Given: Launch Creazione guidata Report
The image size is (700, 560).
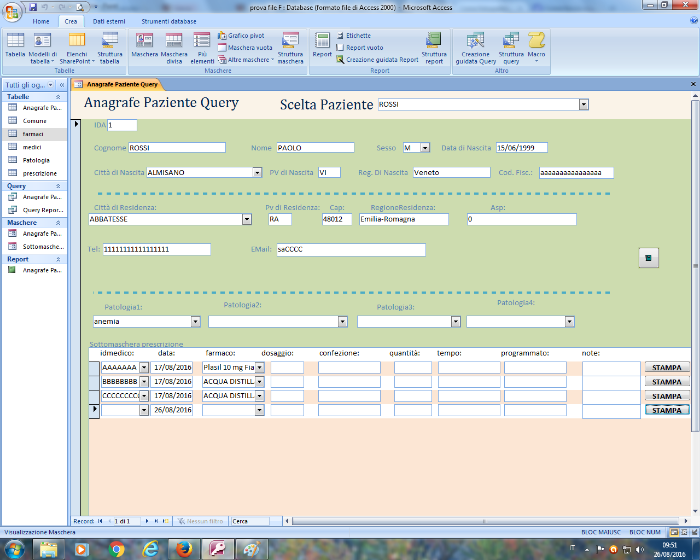Looking at the screenshot, I should 377,59.
